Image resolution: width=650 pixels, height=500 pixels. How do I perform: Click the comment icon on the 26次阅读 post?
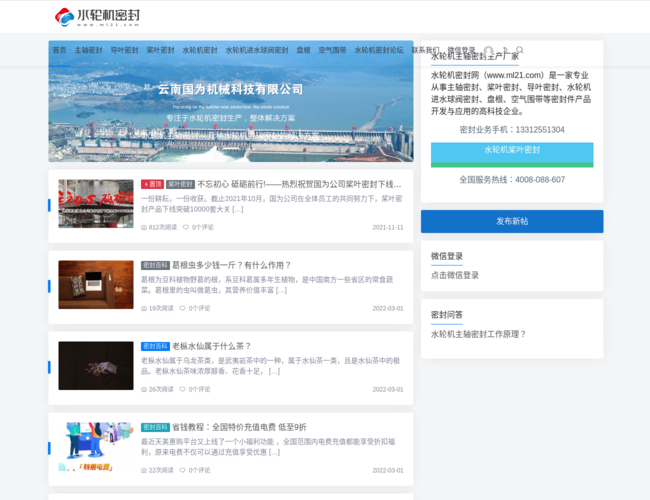[182, 389]
